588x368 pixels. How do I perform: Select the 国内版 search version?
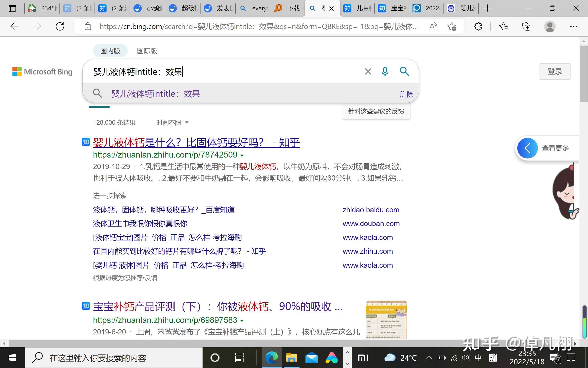[x=110, y=51]
